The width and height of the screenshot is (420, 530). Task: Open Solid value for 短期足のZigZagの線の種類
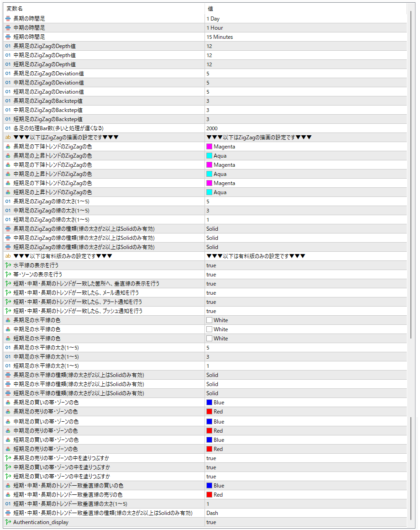(212, 247)
